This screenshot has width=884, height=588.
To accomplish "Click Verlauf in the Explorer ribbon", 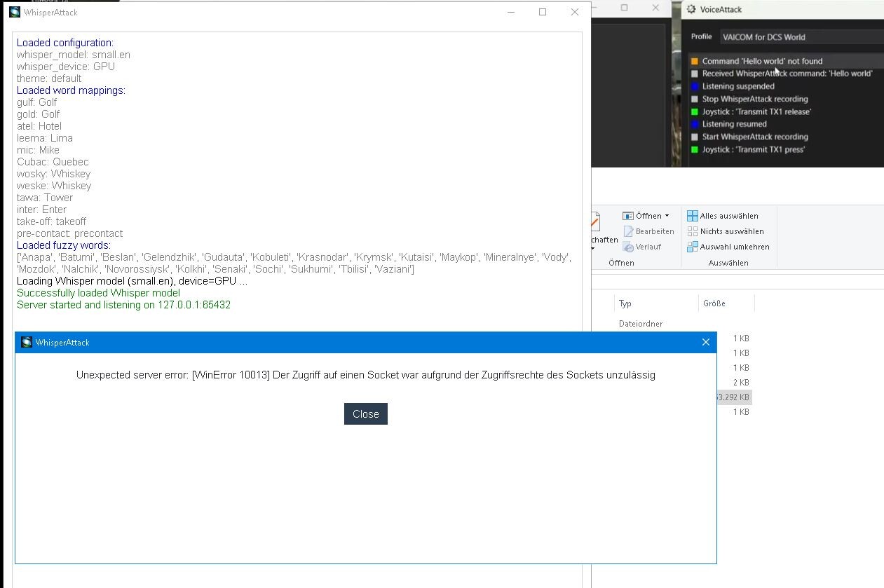I will coord(642,247).
